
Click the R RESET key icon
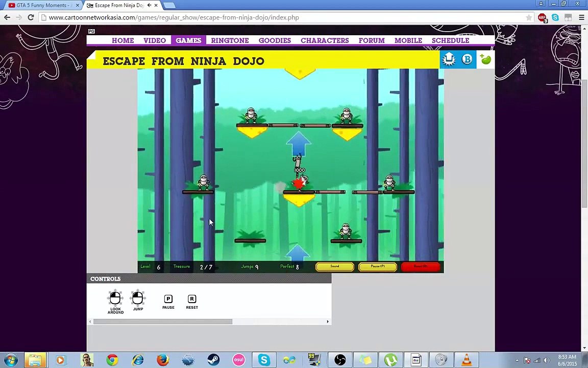(191, 299)
